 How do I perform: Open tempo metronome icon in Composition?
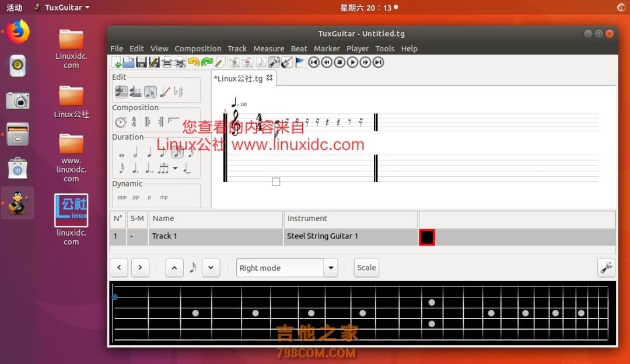pyautogui.click(x=121, y=122)
